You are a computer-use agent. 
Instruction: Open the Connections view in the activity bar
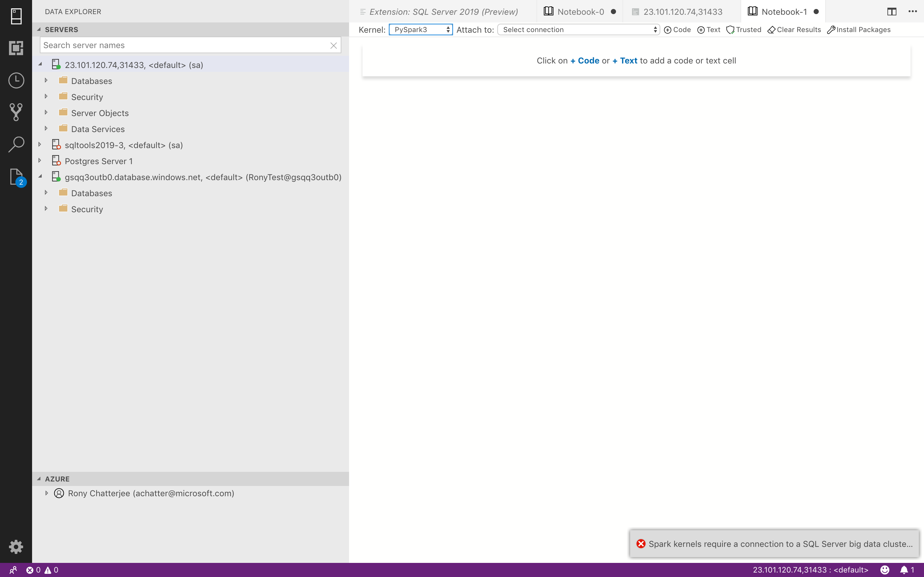16,16
